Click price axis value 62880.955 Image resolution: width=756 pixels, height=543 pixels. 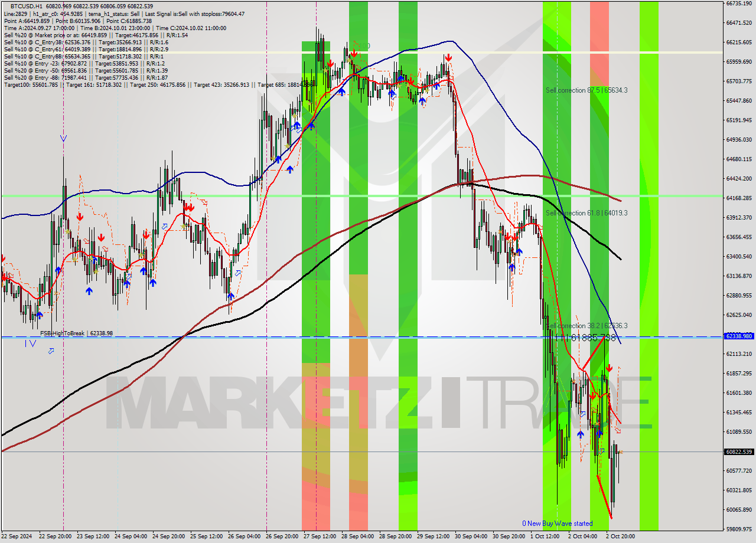point(738,296)
